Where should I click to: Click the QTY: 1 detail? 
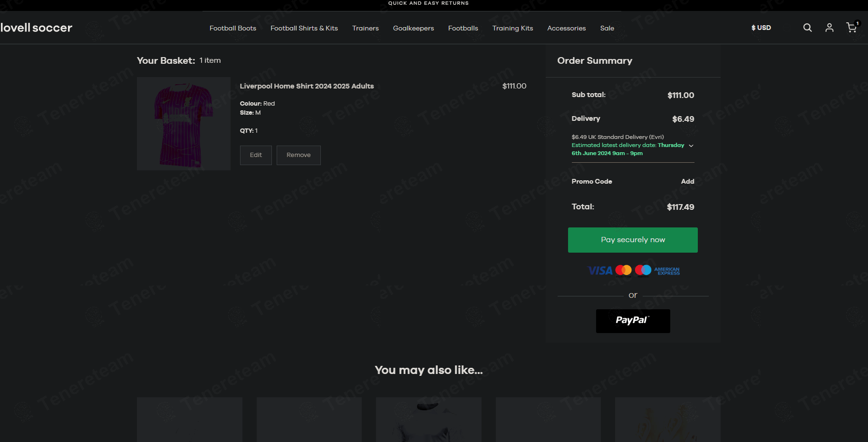pos(249,131)
